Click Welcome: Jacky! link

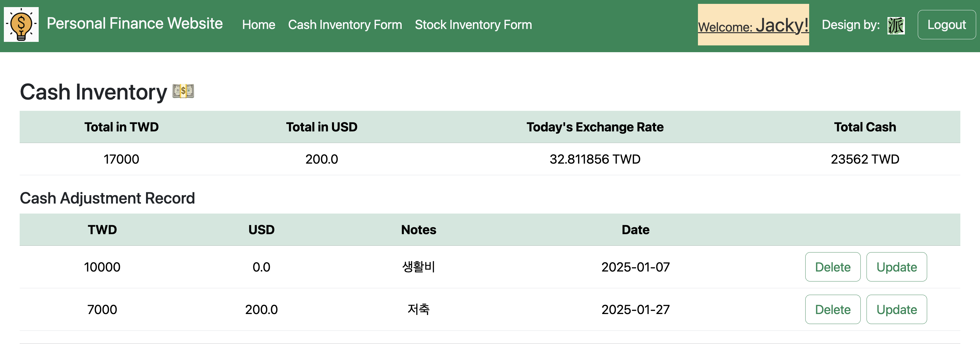[x=753, y=25]
